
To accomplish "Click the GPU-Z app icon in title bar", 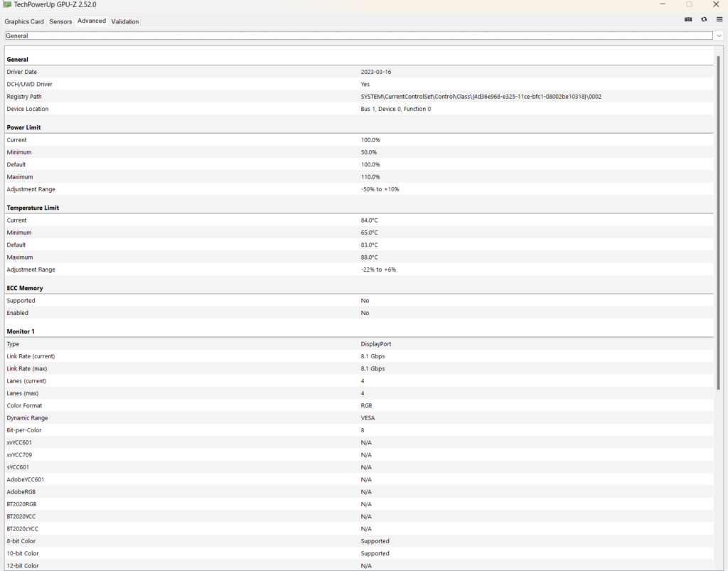I will pos(7,5).
